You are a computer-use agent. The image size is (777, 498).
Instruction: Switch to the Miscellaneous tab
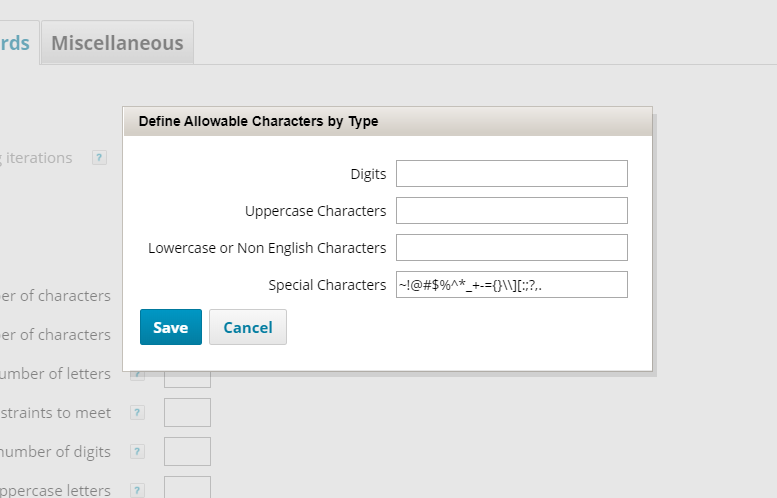tap(117, 43)
